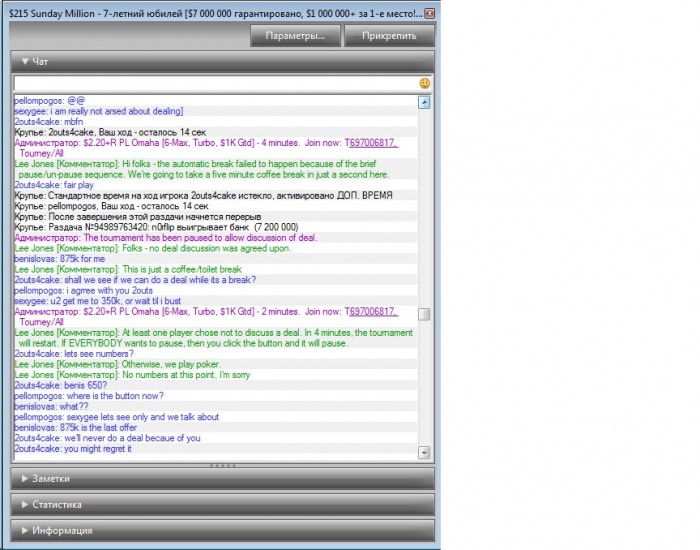Select 'sexygee: u2 get me to 350k' message
This screenshot has height=550, width=700.
pos(97,301)
